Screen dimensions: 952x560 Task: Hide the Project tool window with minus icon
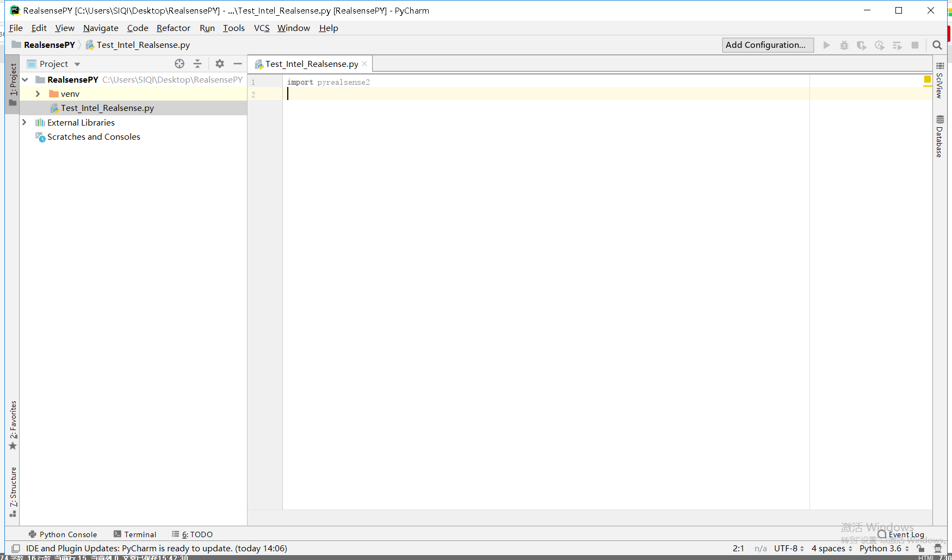tap(238, 64)
